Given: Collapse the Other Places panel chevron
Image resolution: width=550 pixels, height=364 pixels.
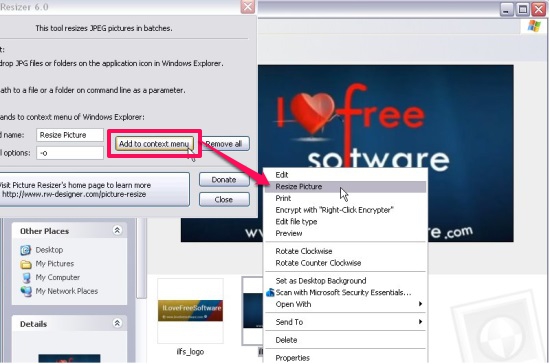Looking at the screenshot, I should tap(117, 230).
